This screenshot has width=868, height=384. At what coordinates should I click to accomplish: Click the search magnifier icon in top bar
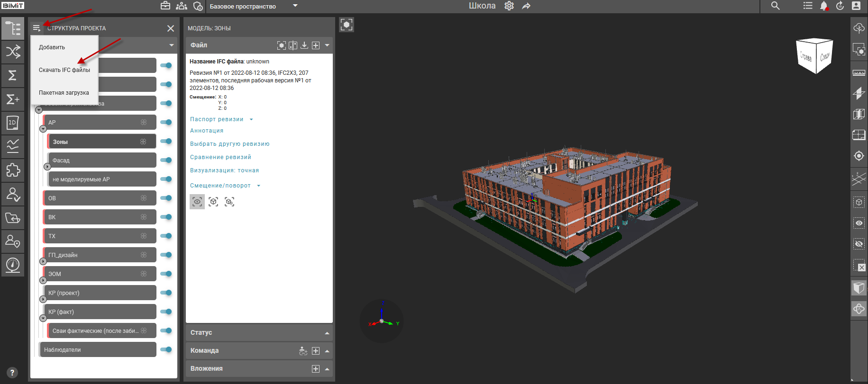click(x=775, y=6)
